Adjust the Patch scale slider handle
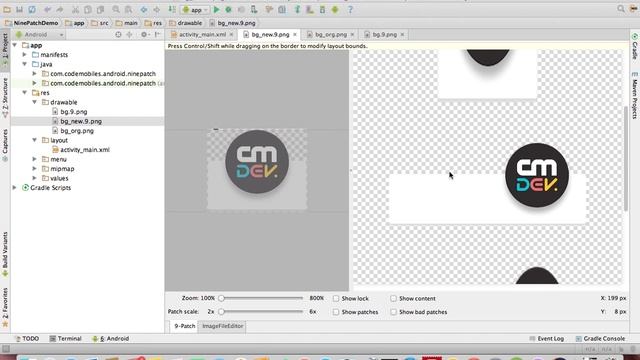This screenshot has height=360, width=640. click(221, 312)
